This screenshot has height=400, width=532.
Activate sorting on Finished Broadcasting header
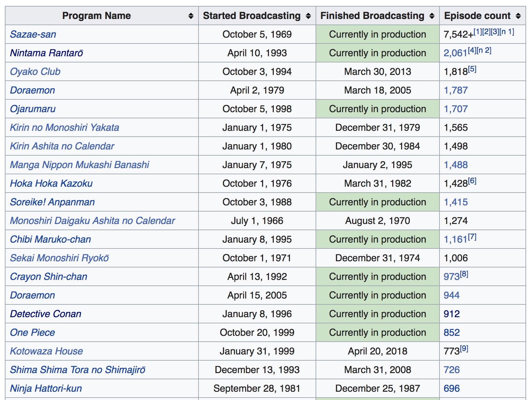click(x=432, y=15)
